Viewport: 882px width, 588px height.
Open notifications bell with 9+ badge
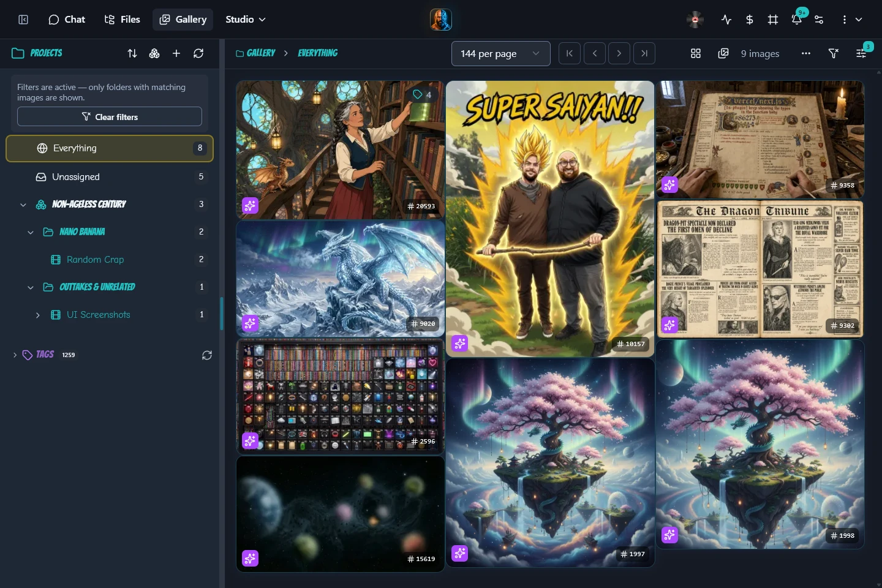pos(796,20)
